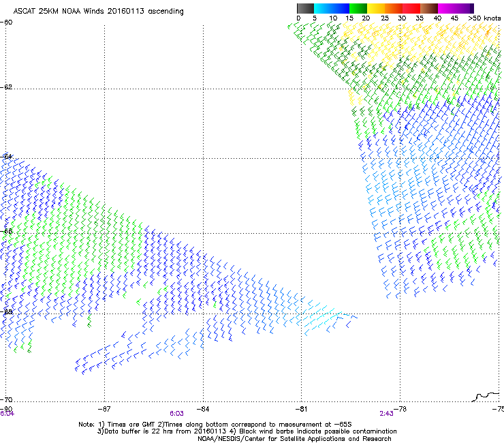Click the '>50 knots' legend label
The image size is (504, 443).
[484, 18]
